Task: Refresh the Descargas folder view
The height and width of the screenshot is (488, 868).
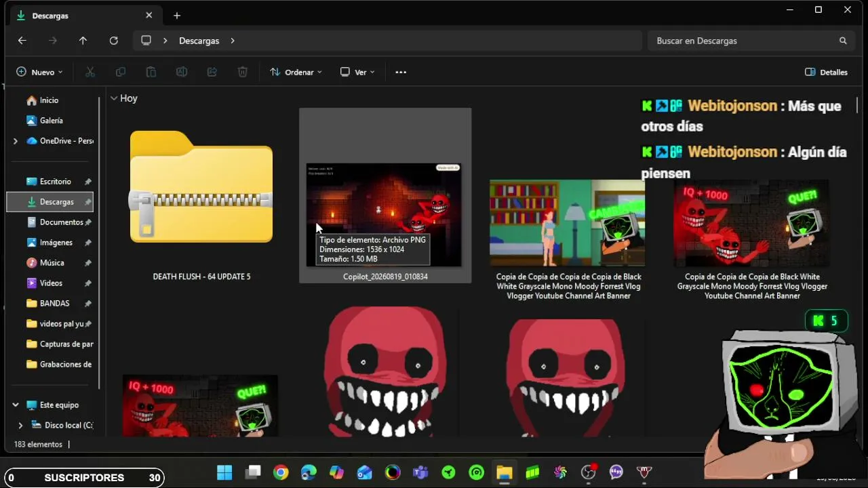Action: (x=113, y=41)
